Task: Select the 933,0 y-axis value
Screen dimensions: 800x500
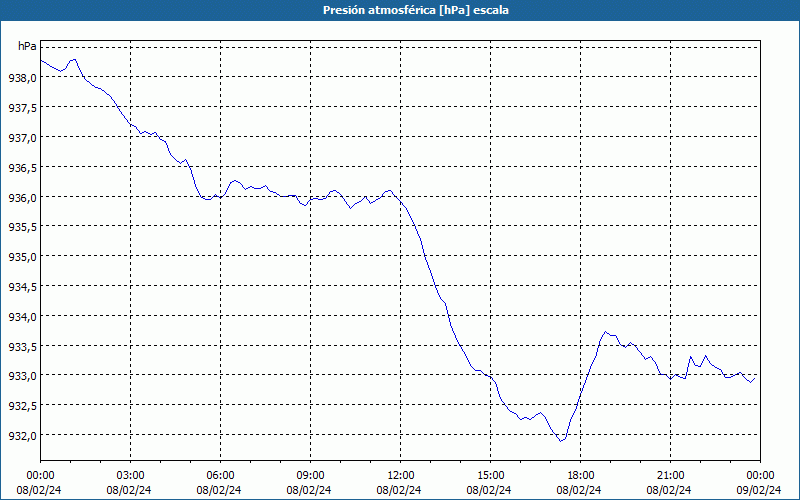Action: pyautogui.click(x=22, y=376)
